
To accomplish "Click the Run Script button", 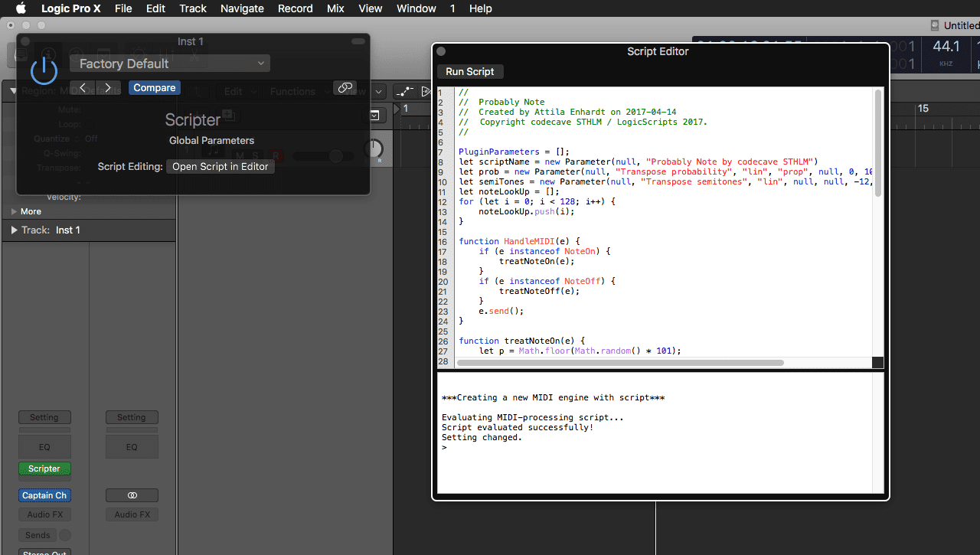I will 470,72.
